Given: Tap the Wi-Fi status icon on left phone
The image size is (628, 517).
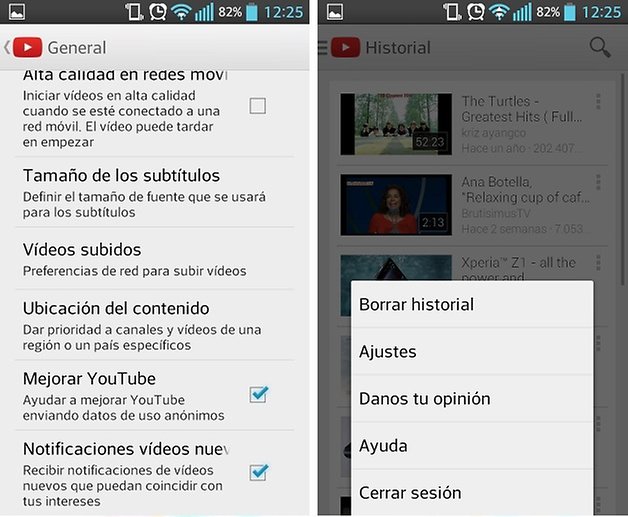Looking at the screenshot, I should [x=181, y=12].
